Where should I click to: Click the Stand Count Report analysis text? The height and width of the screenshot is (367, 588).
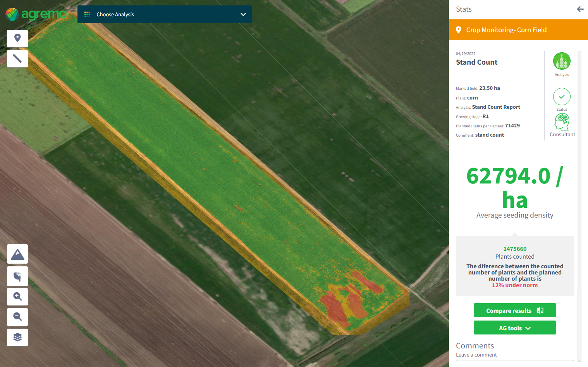[496, 107]
